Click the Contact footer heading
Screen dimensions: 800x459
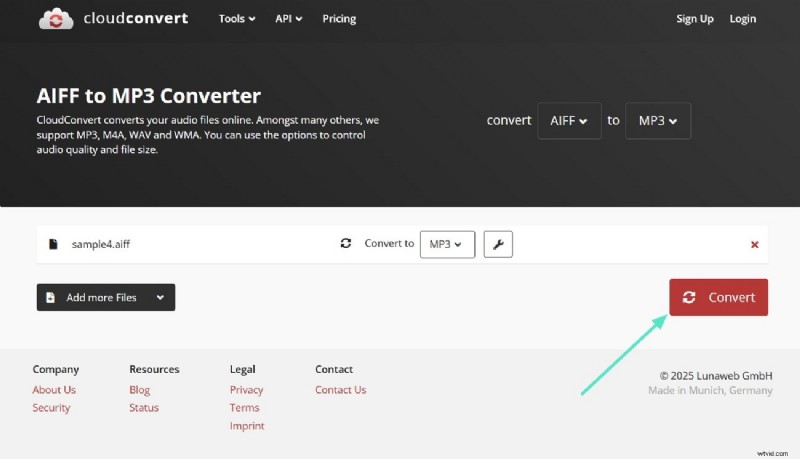click(x=334, y=369)
